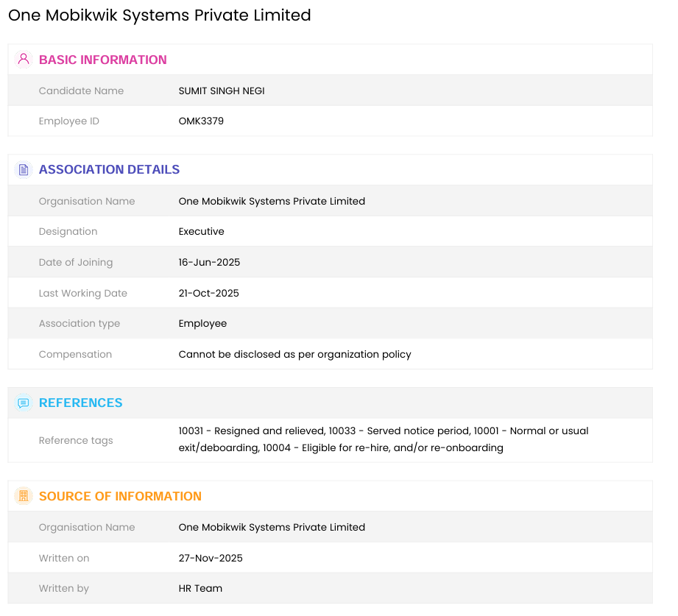The image size is (678, 616).
Task: Click the Basic Information person icon
Action: click(24, 60)
